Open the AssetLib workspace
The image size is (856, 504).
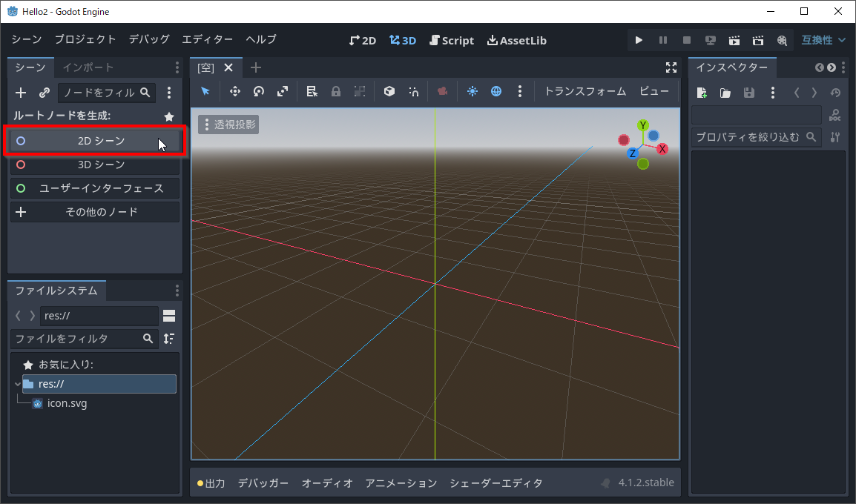516,40
